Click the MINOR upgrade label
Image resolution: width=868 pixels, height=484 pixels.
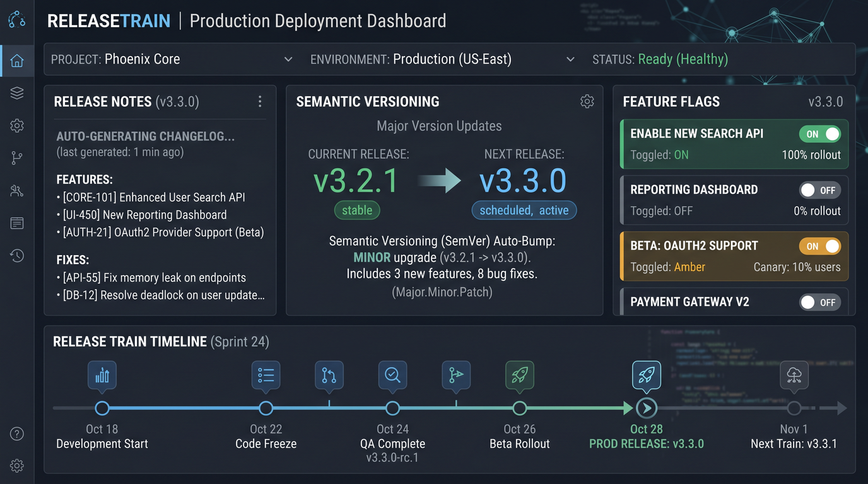tap(373, 258)
